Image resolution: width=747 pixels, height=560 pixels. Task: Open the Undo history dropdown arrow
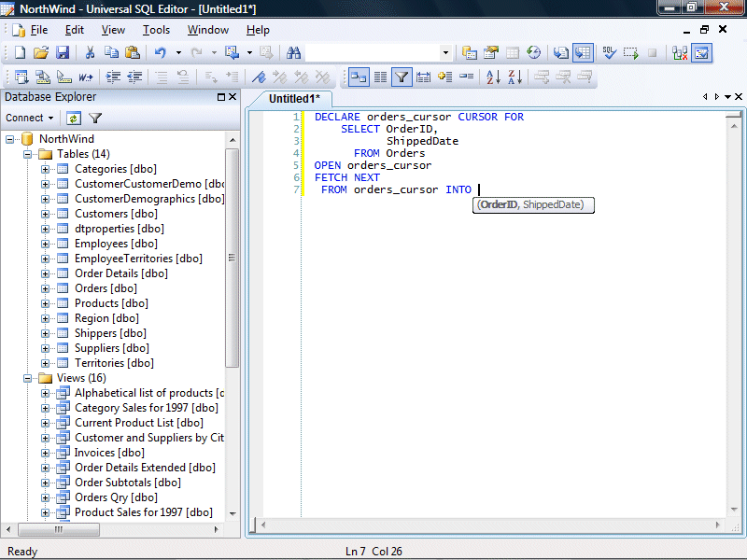tap(178, 52)
